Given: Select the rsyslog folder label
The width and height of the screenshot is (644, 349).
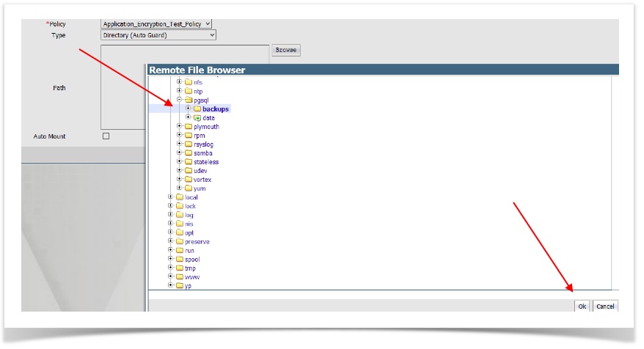Looking at the screenshot, I should coord(204,144).
